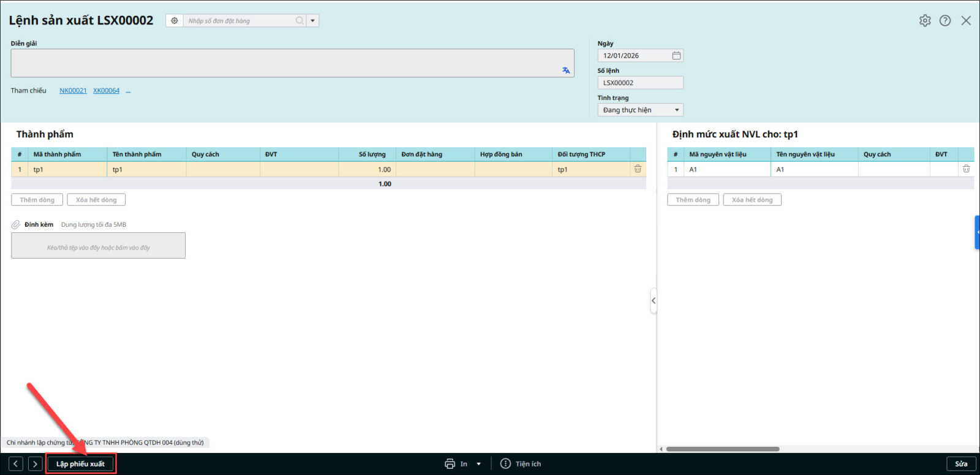
Task: Open the settings gear at top right
Action: [x=925, y=21]
